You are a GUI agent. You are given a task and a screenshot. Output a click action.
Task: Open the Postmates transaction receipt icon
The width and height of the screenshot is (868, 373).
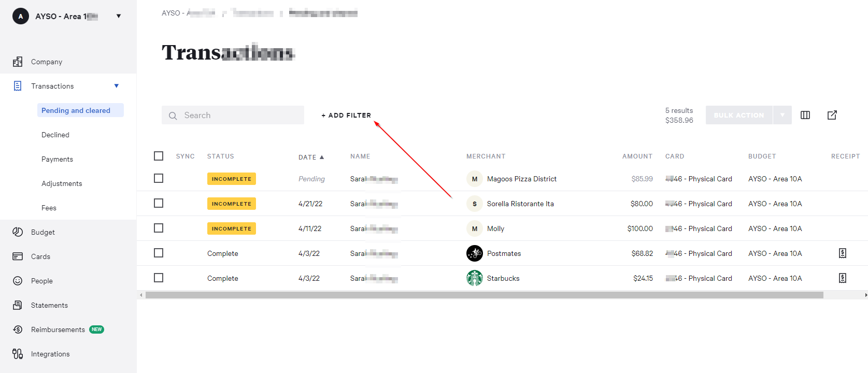pos(842,253)
